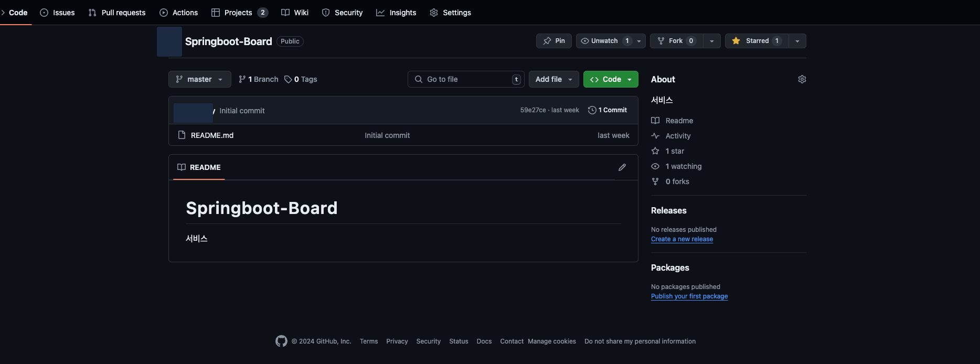Open About settings gear icon
Screen dimensions: 980x364
coord(802,79)
